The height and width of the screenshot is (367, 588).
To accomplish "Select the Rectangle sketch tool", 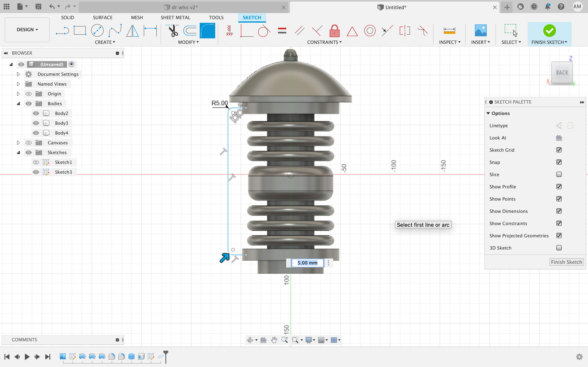I will [80, 30].
